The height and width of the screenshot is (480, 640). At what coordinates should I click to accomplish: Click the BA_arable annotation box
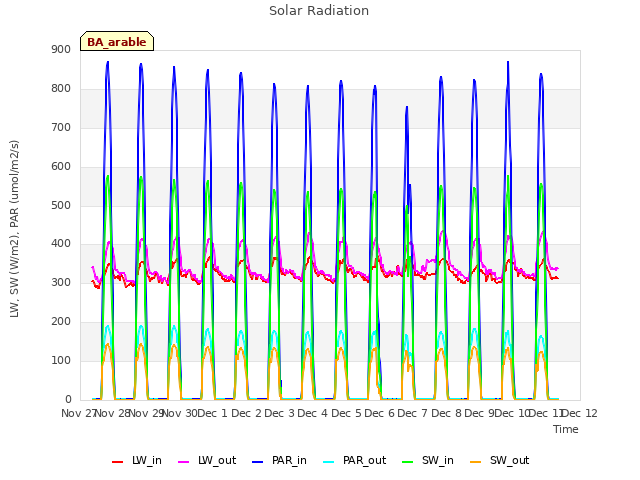coord(117,41)
